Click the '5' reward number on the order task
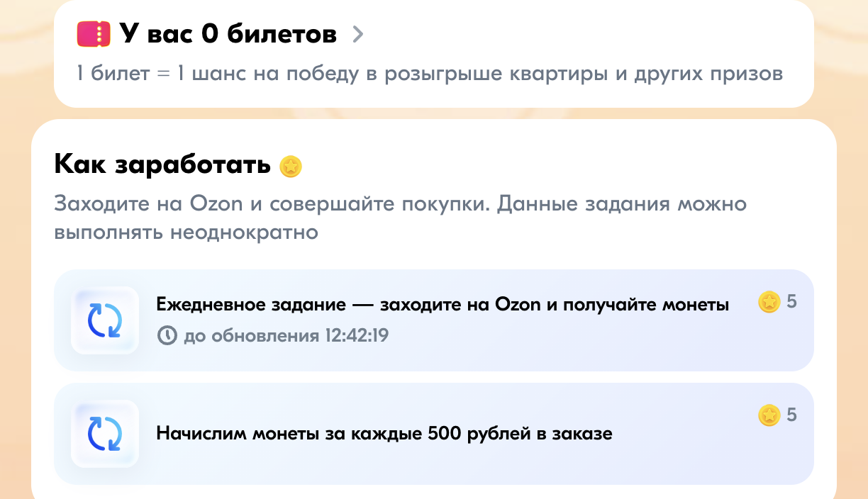868x499 pixels. pos(791,415)
